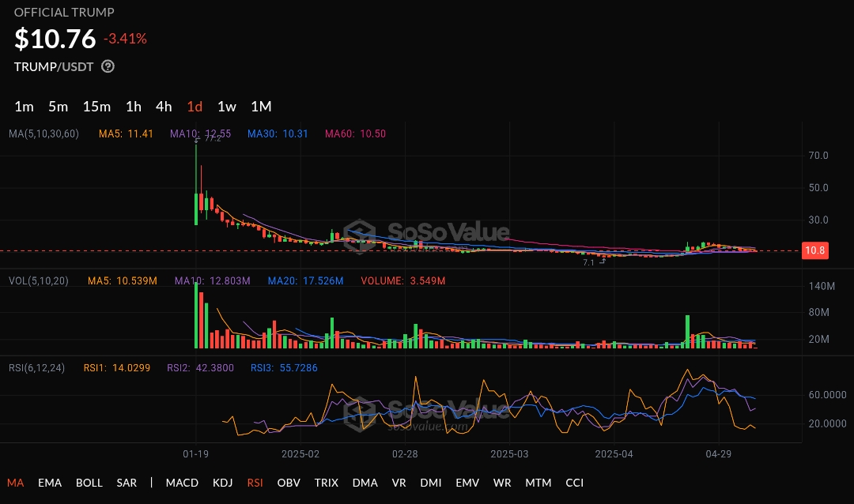854x504 pixels.
Task: Click the RSI(6,12,24) legend label
Action: tap(36, 368)
